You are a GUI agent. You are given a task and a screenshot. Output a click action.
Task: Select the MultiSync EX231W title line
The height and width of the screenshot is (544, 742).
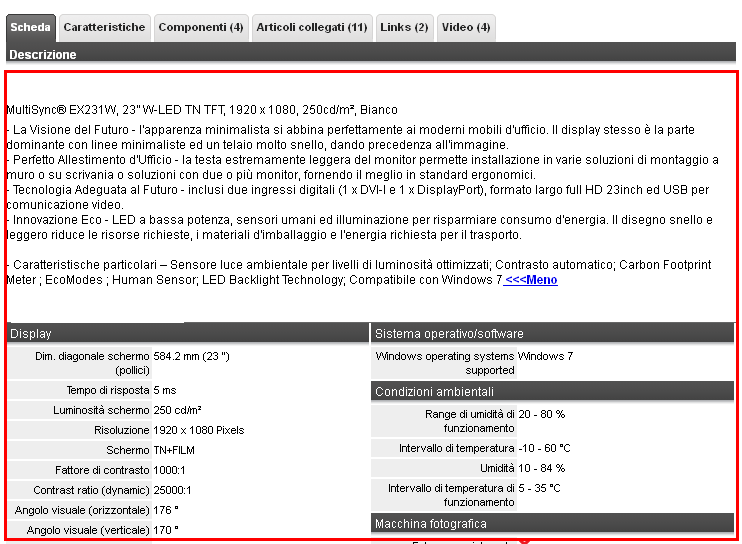[202, 110]
